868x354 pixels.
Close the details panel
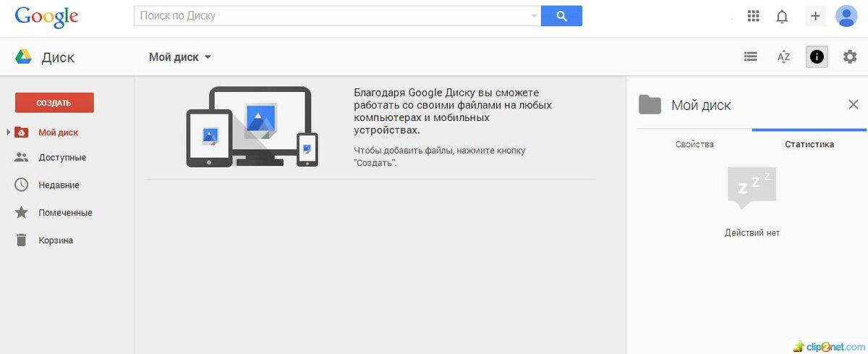pyautogui.click(x=854, y=105)
